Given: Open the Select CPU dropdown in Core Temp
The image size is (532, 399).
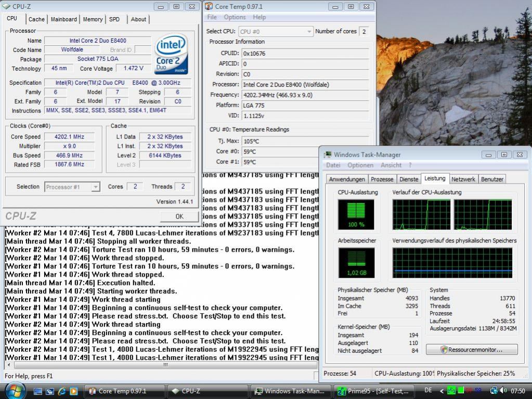Looking at the screenshot, I should point(276,32).
